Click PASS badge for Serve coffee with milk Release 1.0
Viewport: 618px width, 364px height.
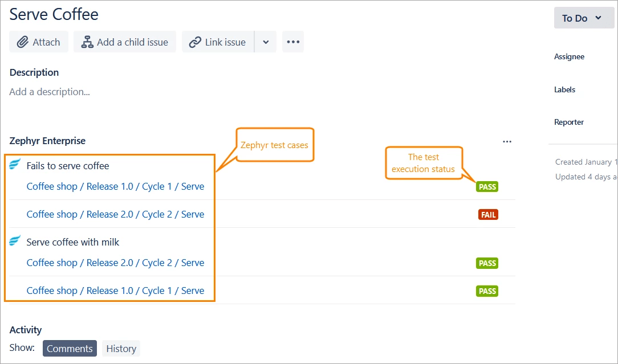[487, 291]
